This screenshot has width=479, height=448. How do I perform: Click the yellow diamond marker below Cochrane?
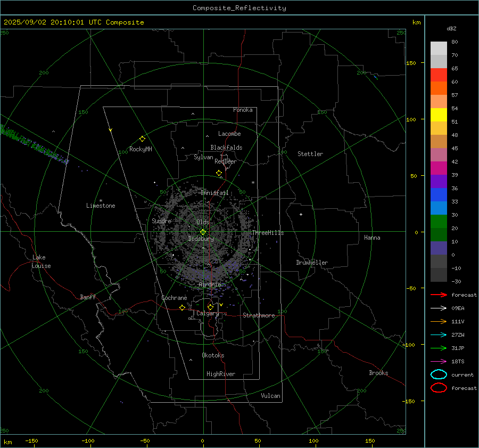(182, 307)
